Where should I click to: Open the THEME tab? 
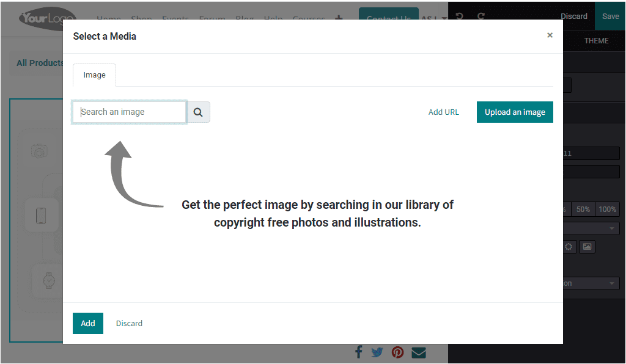coord(595,40)
